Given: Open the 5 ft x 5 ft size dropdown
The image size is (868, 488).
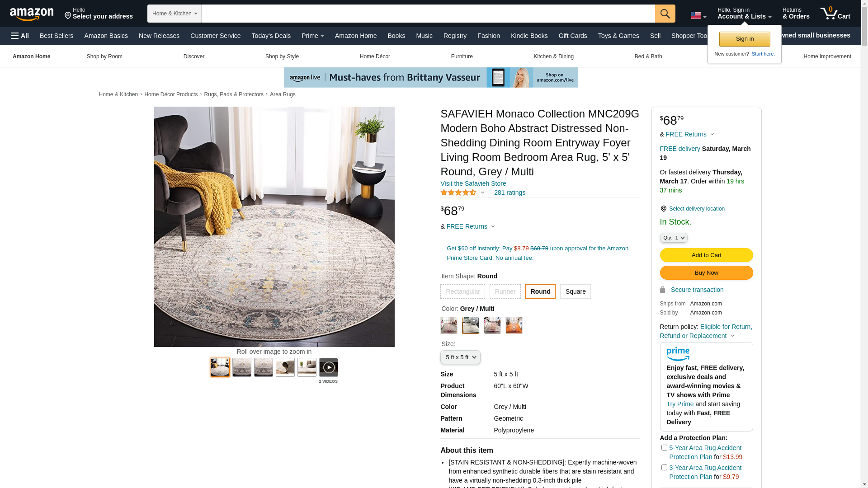Looking at the screenshot, I should [x=460, y=357].
